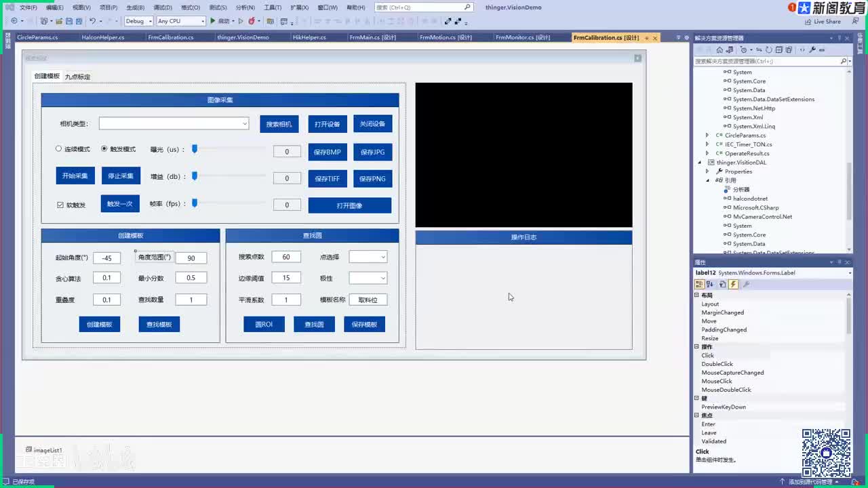868x488 pixels.
Task: Click the Collapse All icon in Solution Explorer
Action: (x=779, y=49)
